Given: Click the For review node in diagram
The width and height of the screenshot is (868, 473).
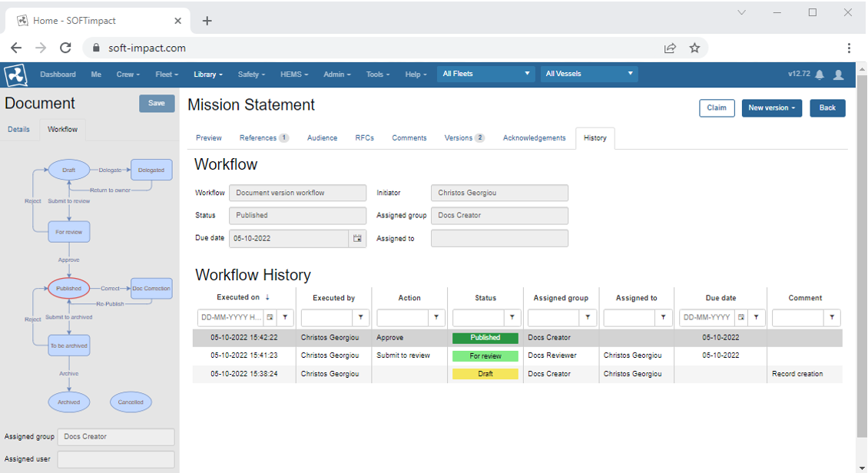Looking at the screenshot, I should [x=68, y=233].
